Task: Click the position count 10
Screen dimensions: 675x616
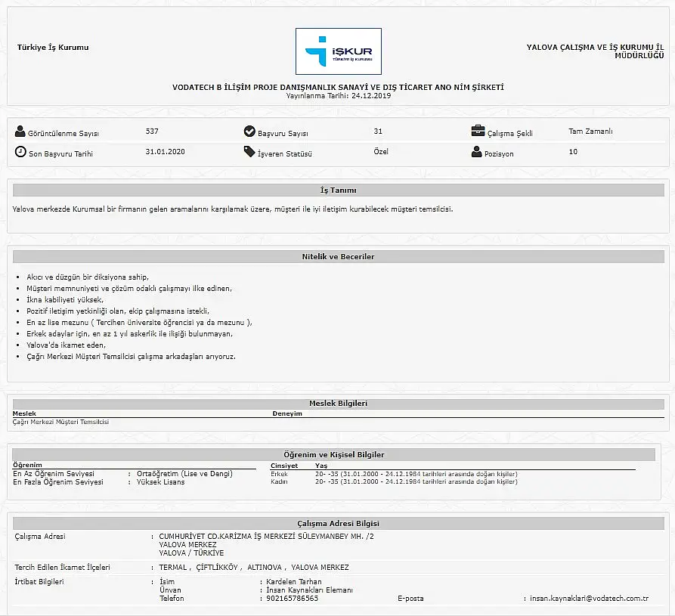Action: (x=573, y=151)
